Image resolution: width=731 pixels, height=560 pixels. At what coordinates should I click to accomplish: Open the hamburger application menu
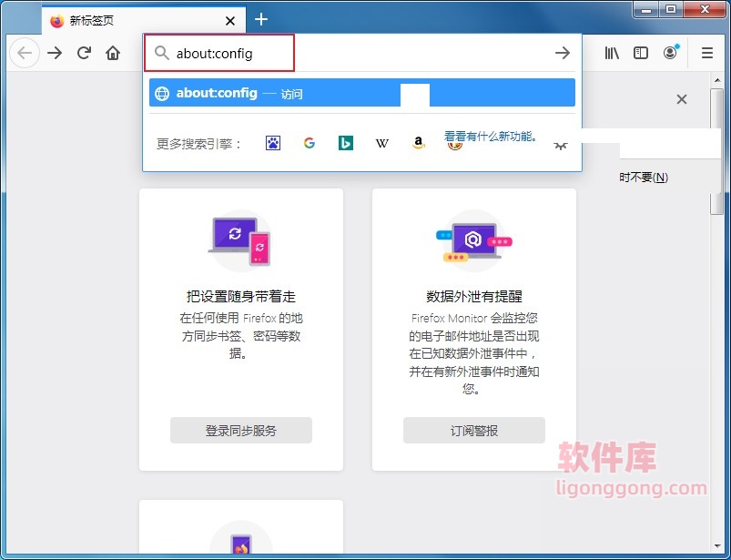coord(706,53)
